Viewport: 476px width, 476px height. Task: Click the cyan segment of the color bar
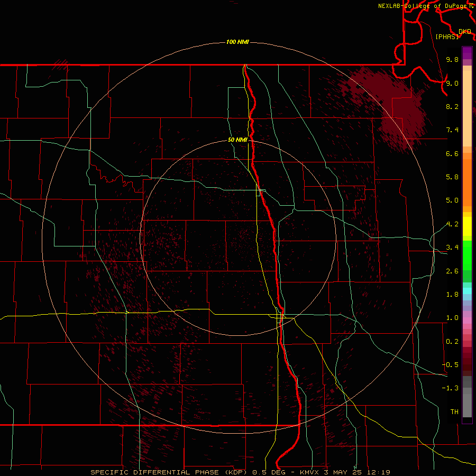[x=467, y=291]
